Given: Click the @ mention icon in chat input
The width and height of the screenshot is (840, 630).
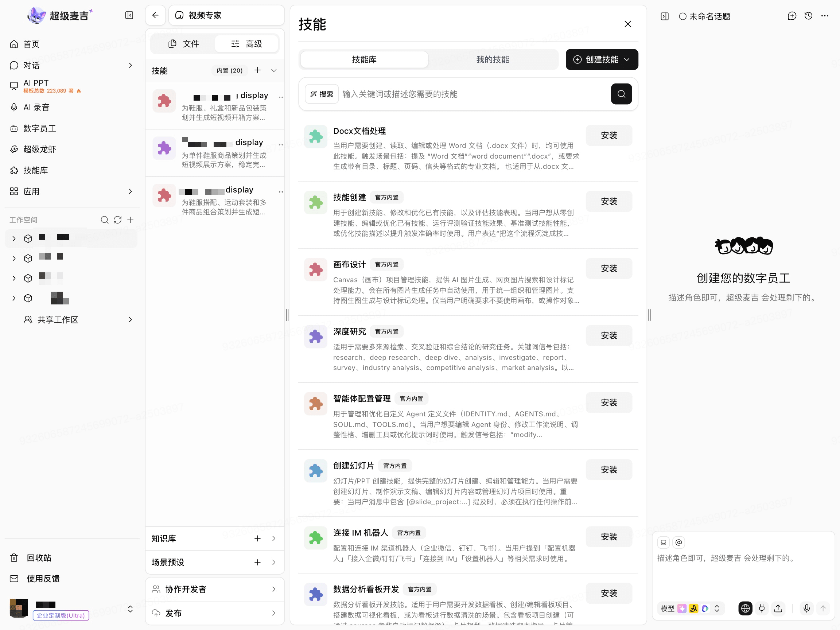Looking at the screenshot, I should [x=678, y=542].
